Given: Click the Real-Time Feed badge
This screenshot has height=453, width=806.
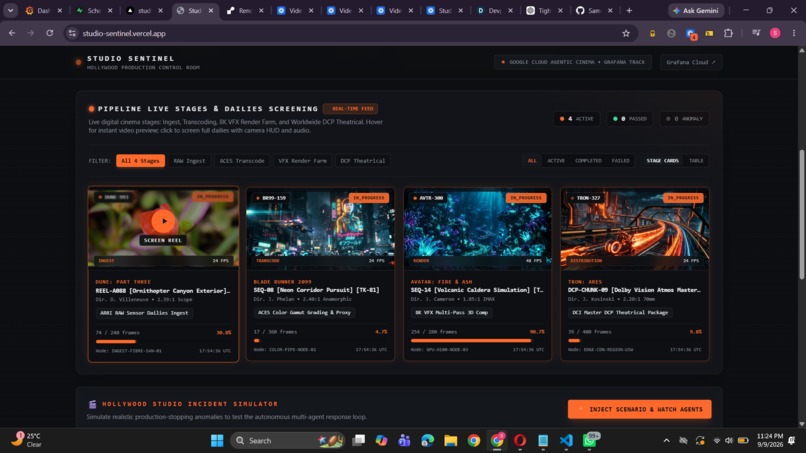Looking at the screenshot, I should (351, 109).
